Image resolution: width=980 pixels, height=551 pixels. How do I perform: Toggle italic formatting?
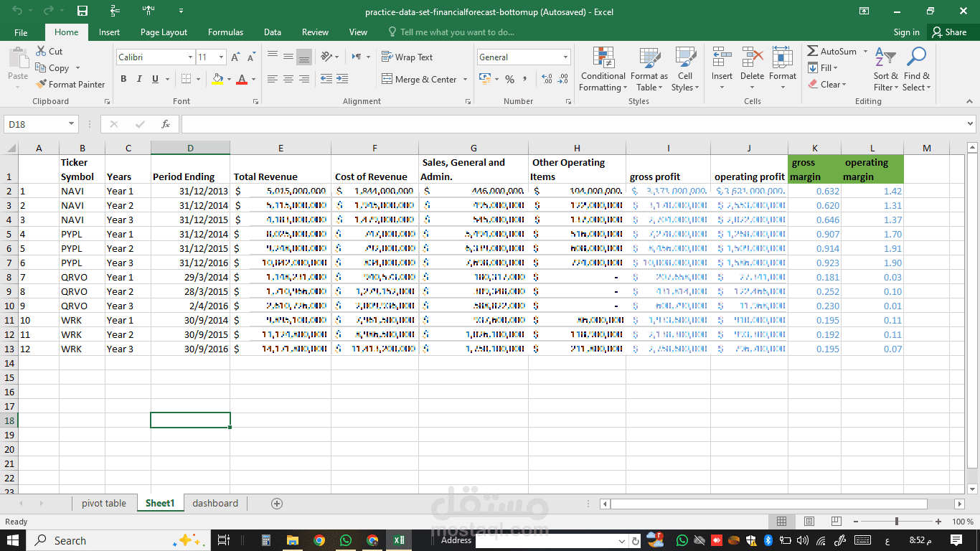point(139,79)
